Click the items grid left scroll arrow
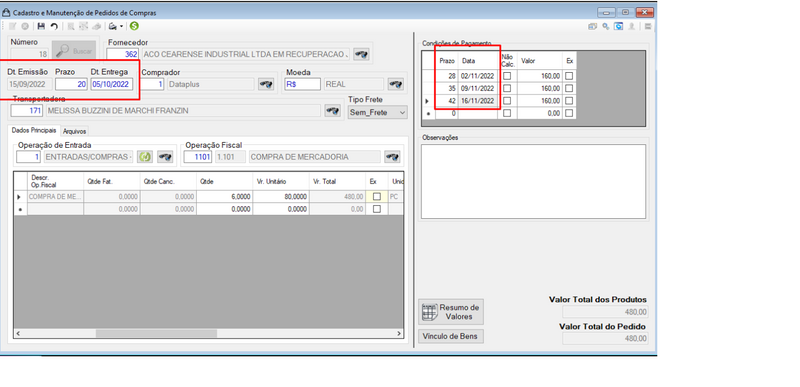This screenshot has width=800, height=387. (x=18, y=333)
